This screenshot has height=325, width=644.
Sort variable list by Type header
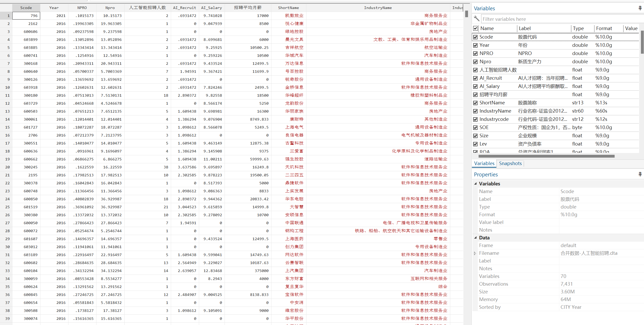point(578,28)
